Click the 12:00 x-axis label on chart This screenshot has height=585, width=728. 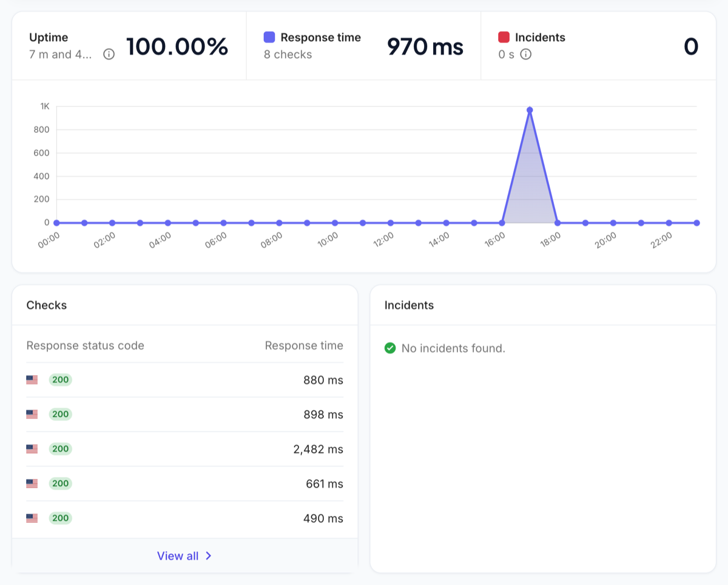(383, 238)
